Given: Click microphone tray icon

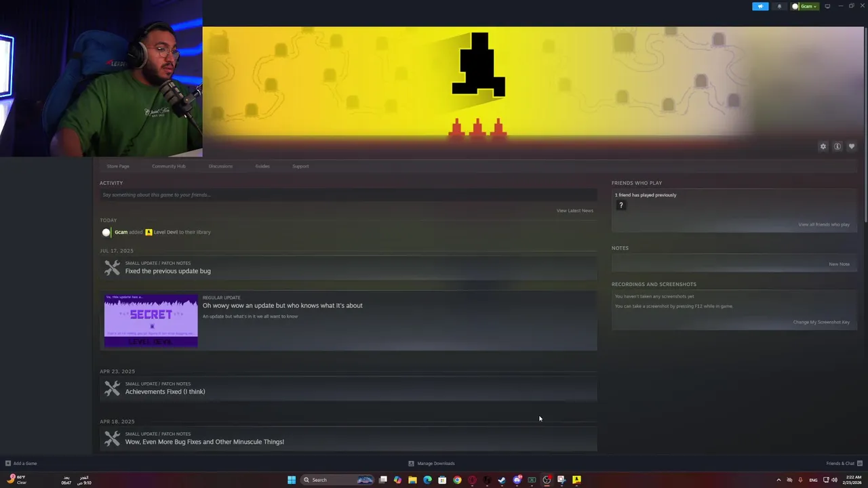Looking at the screenshot, I should [801, 480].
